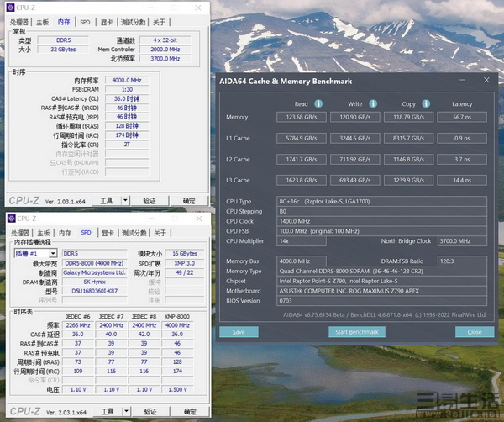Click Memory Write 120.90 GB/s field

[x=355, y=117]
